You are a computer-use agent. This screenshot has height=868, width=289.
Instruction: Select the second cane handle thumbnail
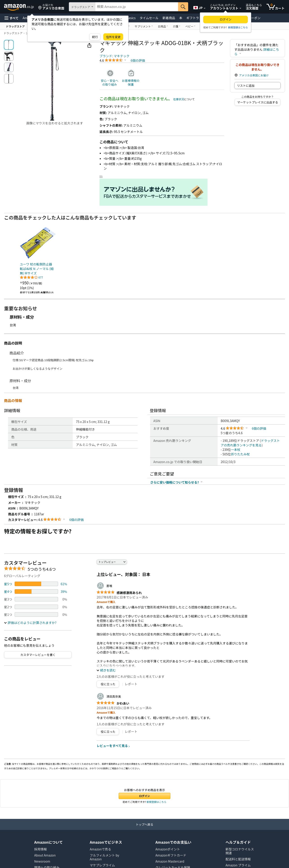click(x=9, y=56)
